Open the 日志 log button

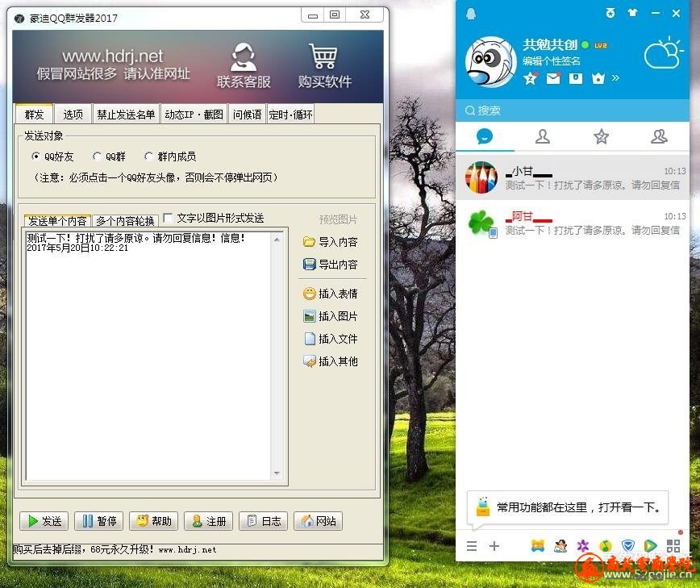coord(264,521)
